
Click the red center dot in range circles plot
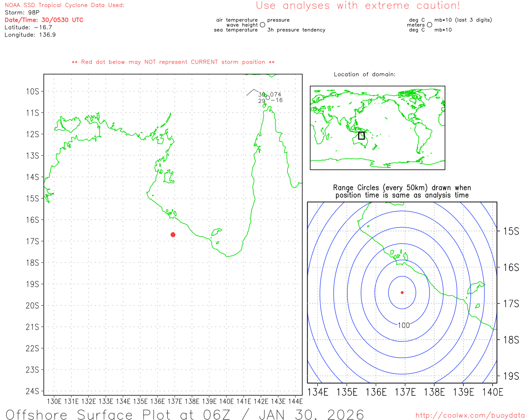click(x=402, y=292)
